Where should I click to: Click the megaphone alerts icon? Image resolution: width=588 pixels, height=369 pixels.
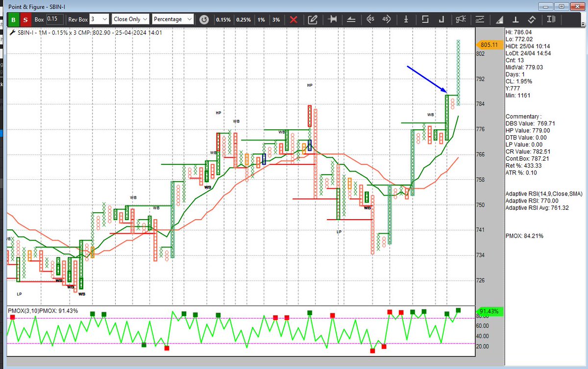(460, 20)
